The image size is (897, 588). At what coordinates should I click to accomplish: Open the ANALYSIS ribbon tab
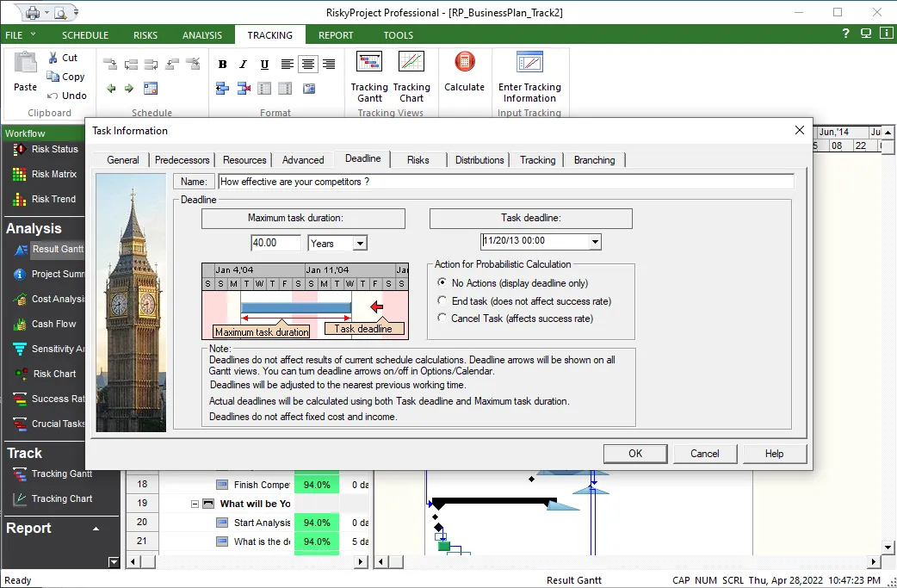point(202,35)
